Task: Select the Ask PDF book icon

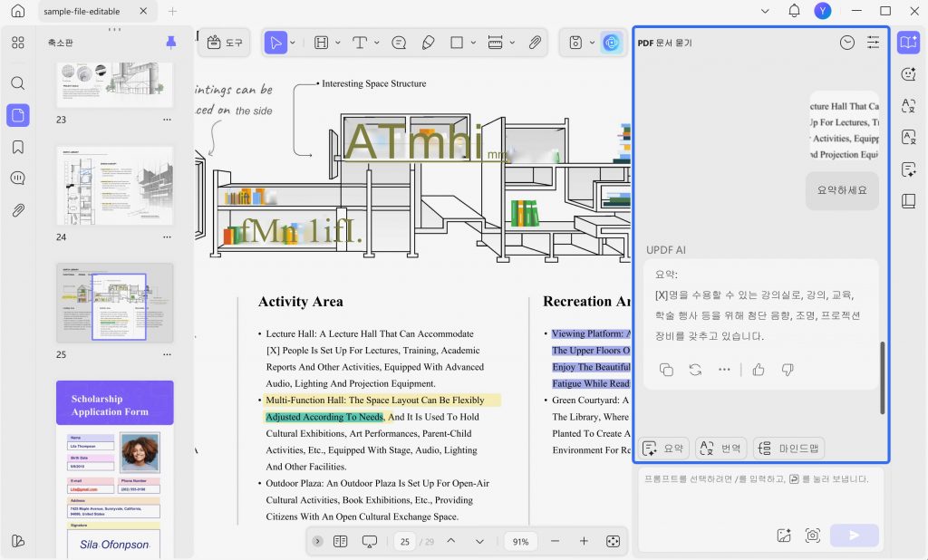Action: [908, 43]
